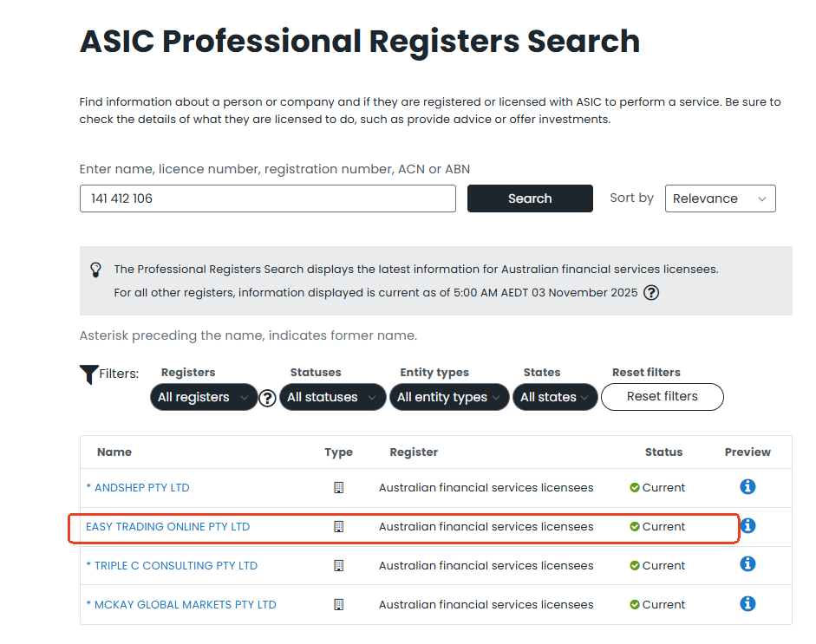Click company type icon for MCKAY row
The height and width of the screenshot is (644, 816).
pos(338,605)
